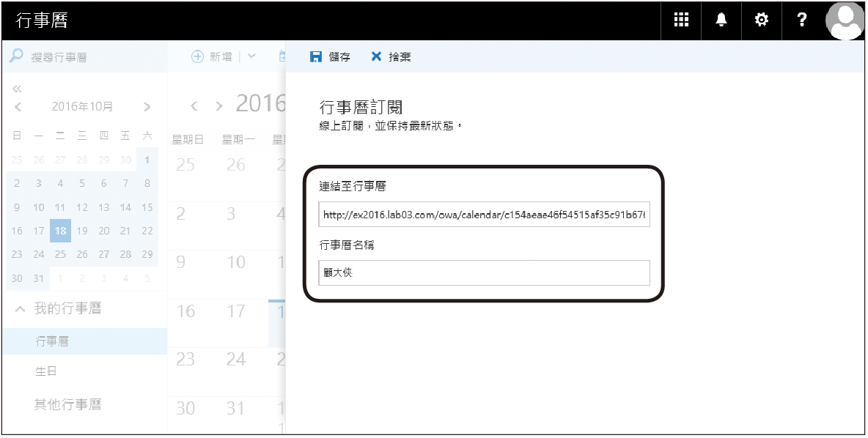The height and width of the screenshot is (438, 868).
Task: Collapse the left pane with double chevron
Action: [x=17, y=89]
